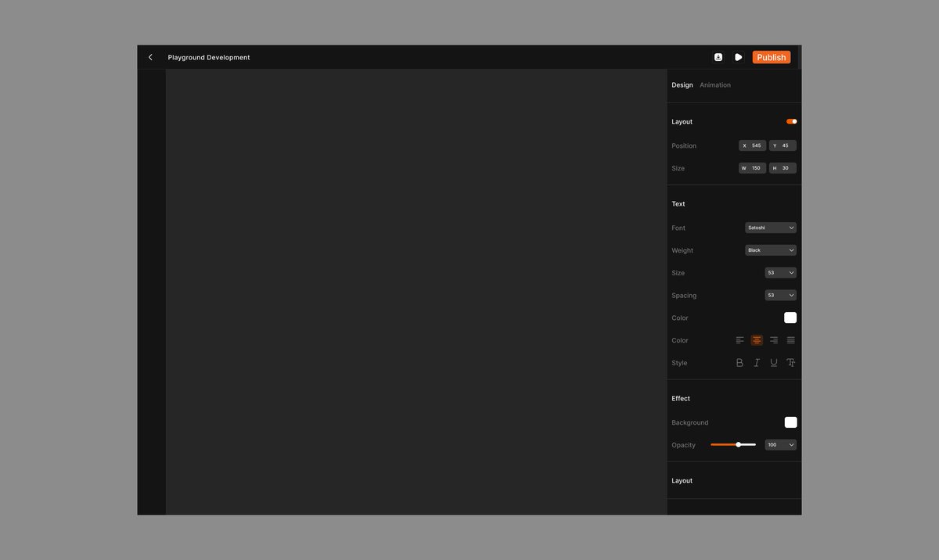The width and height of the screenshot is (939, 560).
Task: Apply italic text style
Action: pos(757,363)
